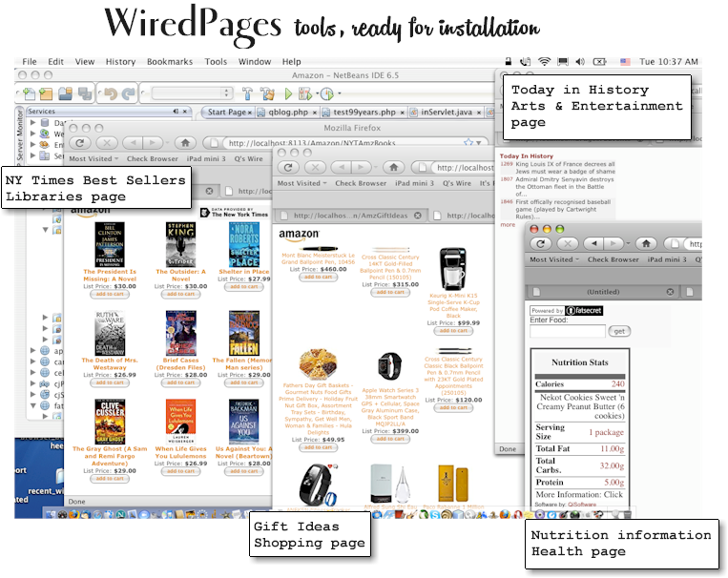Click Home icon in nutrition Firefox window
Image resolution: width=728 pixels, height=578 pixels.
pyautogui.click(x=646, y=244)
